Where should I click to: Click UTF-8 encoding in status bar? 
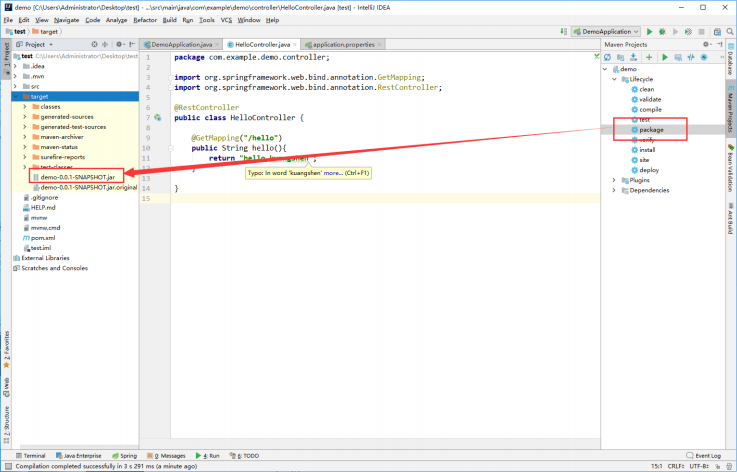[698, 466]
